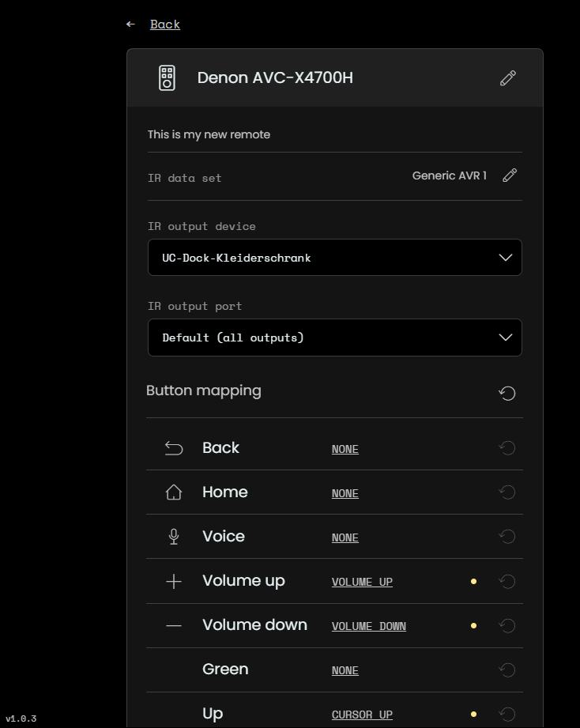The height and width of the screenshot is (728, 580).
Task: Click the Back arrow icon in mapping list
Action: (174, 448)
